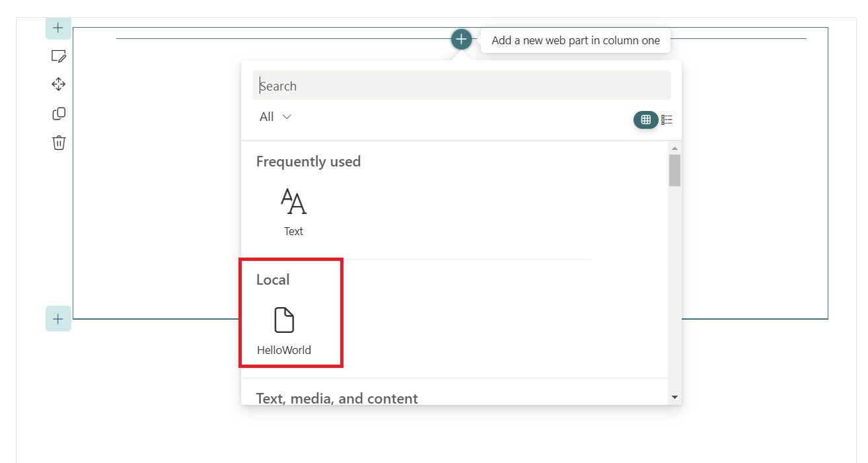
Task: Click the duplicate section icon
Action: point(59,114)
